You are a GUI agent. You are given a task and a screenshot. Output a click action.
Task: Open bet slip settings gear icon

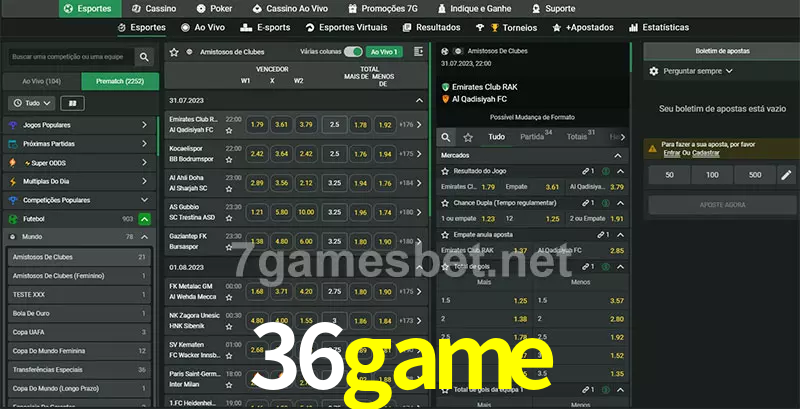654,71
